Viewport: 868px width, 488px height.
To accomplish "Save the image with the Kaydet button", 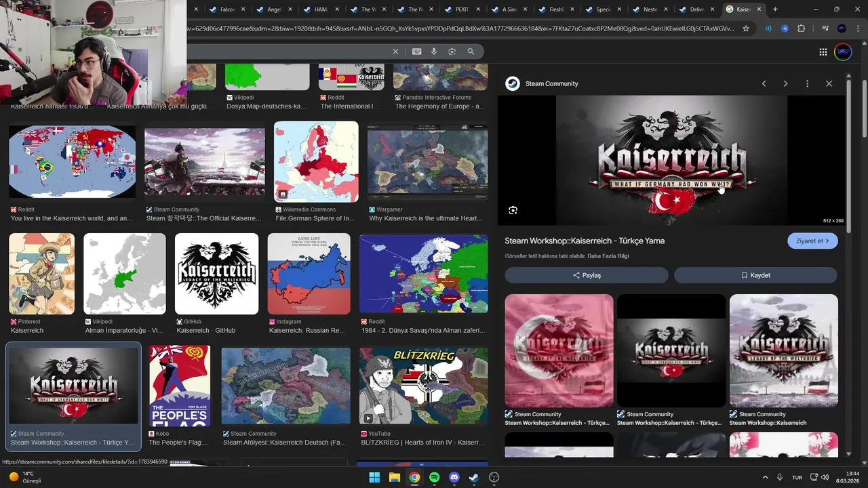I will [755, 275].
